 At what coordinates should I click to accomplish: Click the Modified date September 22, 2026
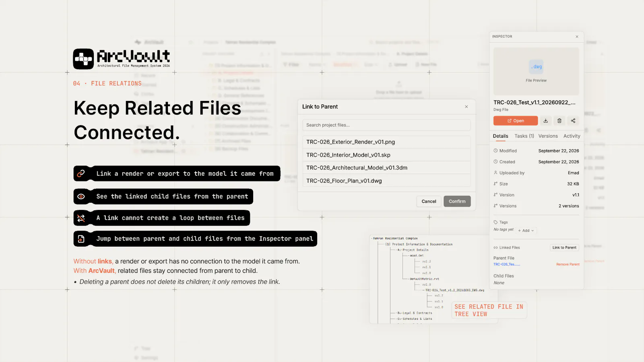click(559, 151)
